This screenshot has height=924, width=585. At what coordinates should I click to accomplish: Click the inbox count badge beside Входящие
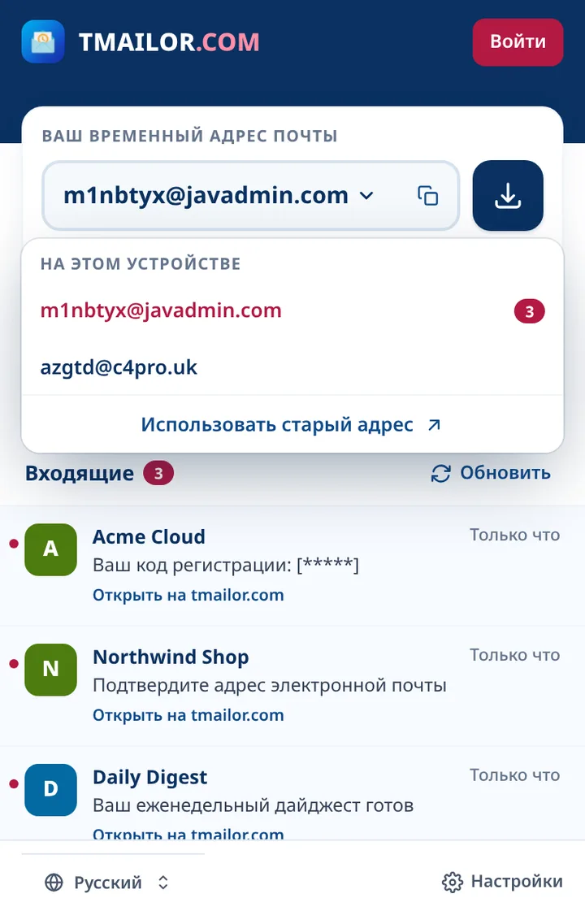158,473
